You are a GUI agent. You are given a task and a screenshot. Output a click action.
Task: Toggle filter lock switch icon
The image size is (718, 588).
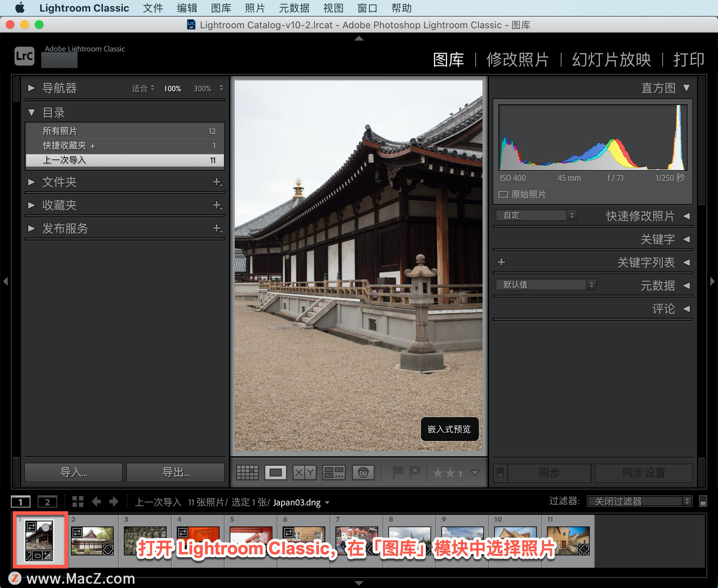[x=703, y=501]
